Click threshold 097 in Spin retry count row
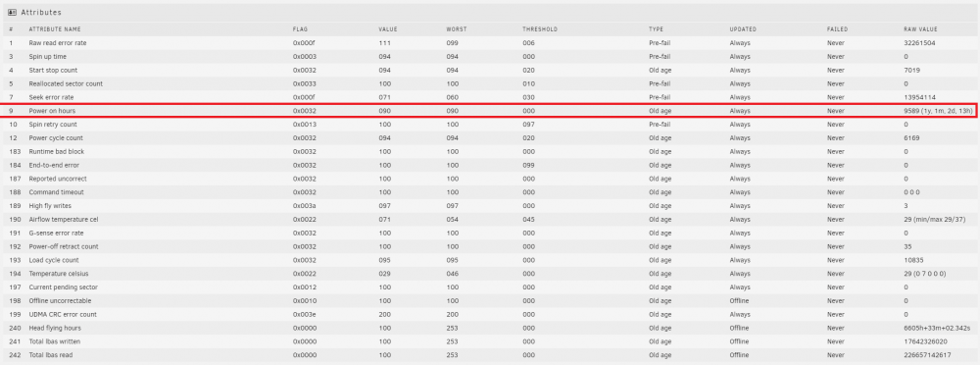This screenshot has height=365, width=980. (x=528, y=125)
